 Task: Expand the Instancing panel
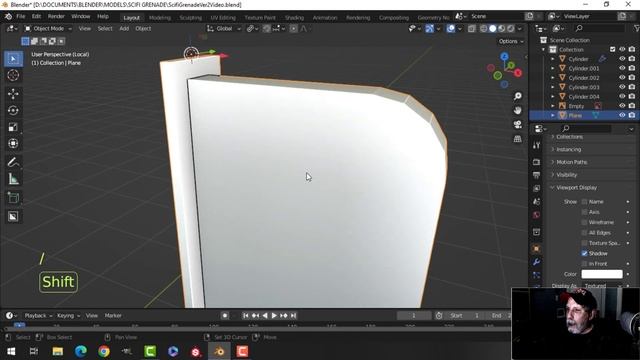point(568,149)
